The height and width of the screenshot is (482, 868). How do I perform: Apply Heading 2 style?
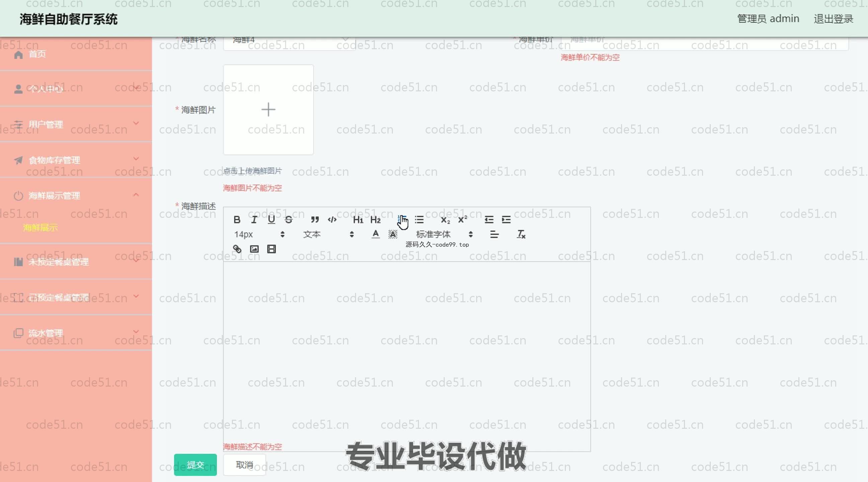[x=375, y=220]
